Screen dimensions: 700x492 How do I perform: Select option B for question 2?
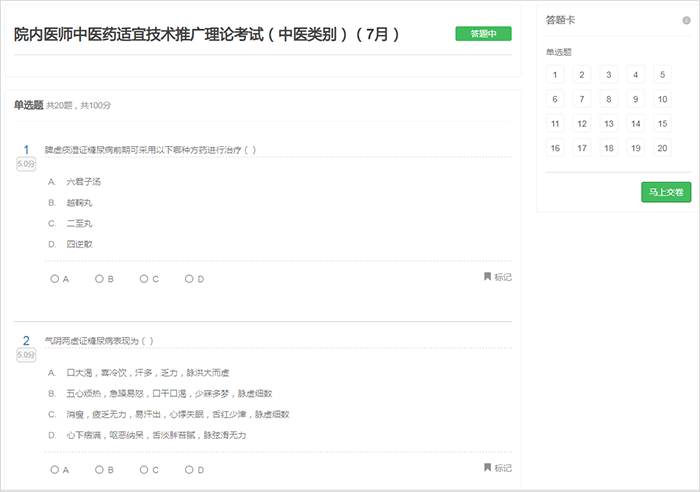click(x=99, y=469)
